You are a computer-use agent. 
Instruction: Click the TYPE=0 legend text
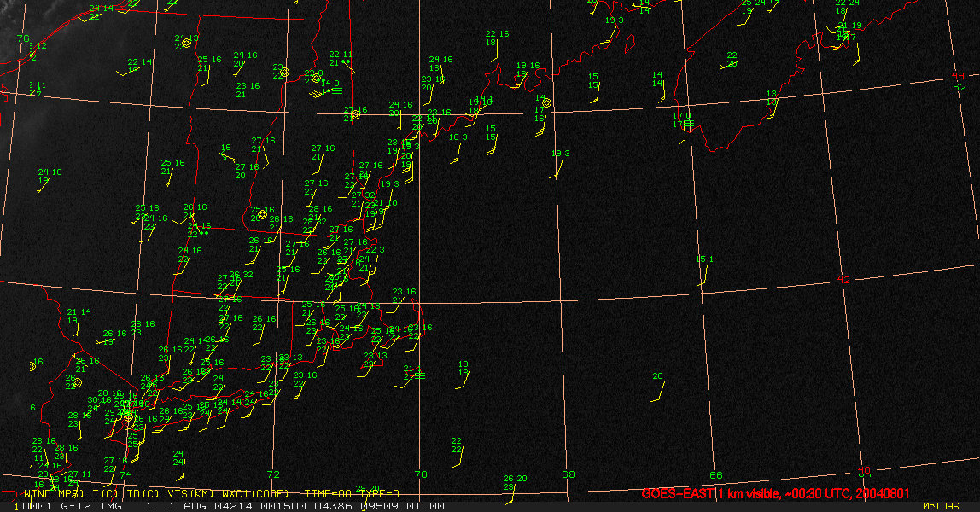379,494
